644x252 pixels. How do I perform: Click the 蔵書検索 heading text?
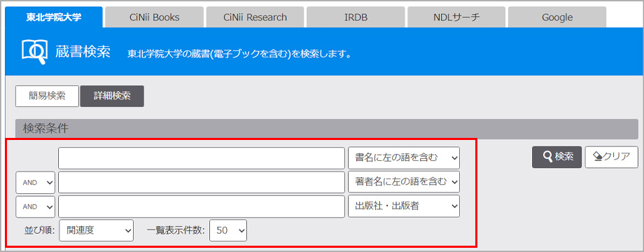pyautogui.click(x=83, y=52)
